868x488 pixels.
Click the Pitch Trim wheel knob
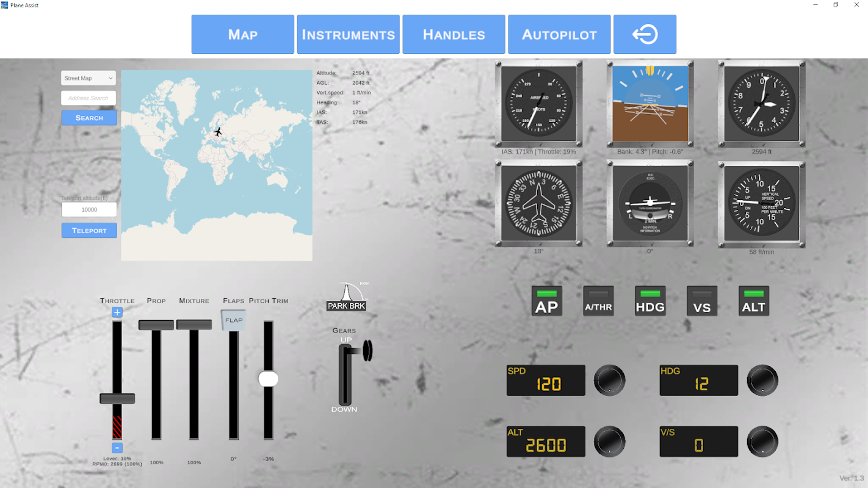click(268, 379)
